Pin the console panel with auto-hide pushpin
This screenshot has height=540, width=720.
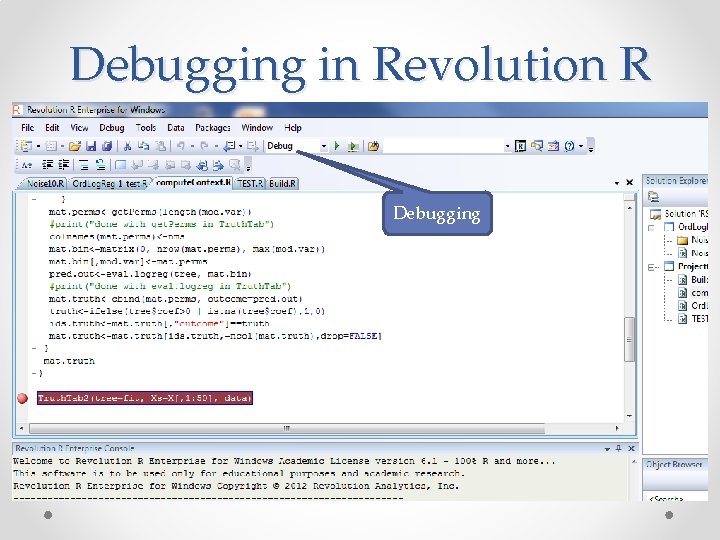click(x=619, y=448)
